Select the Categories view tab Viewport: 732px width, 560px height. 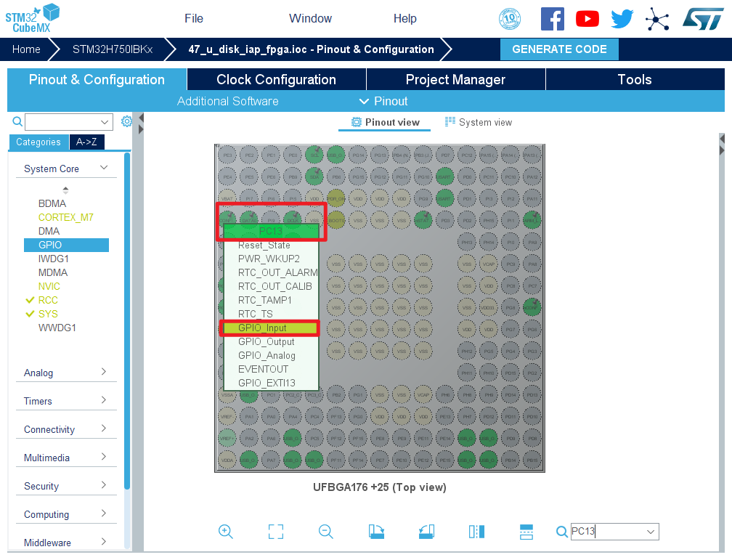tap(38, 142)
